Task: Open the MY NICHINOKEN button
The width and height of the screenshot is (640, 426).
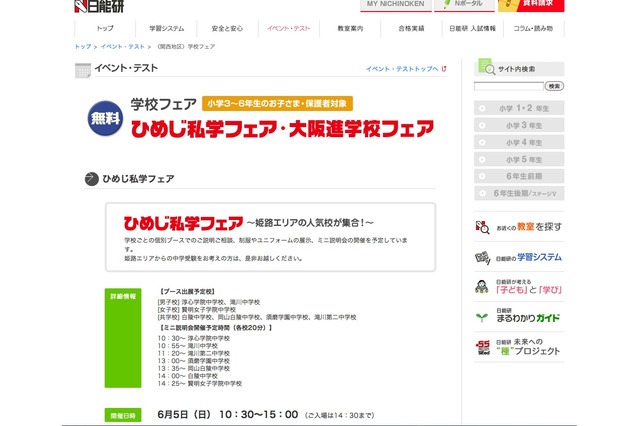Action: 395,5
